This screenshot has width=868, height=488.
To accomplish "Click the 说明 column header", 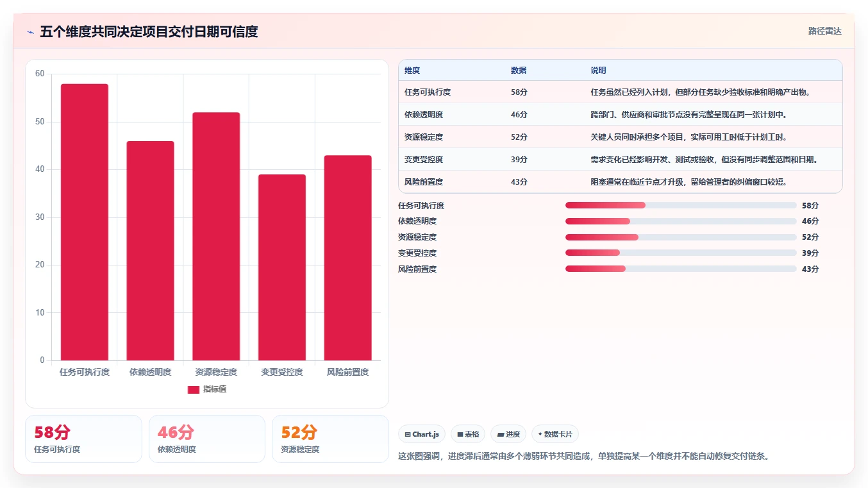I will point(598,71).
